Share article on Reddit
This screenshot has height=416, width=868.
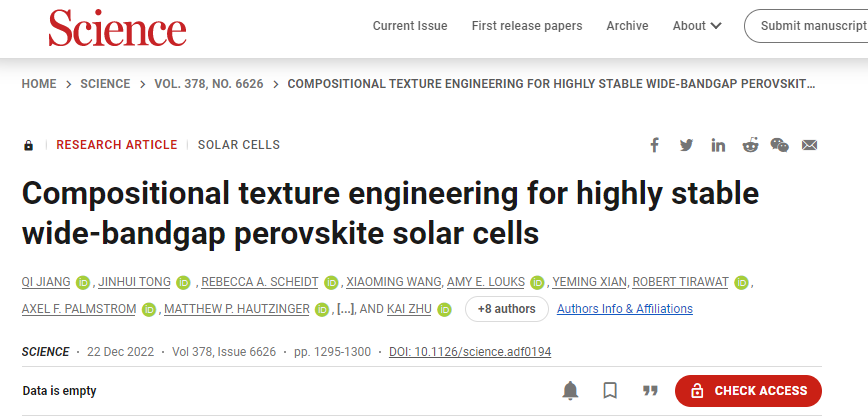750,145
